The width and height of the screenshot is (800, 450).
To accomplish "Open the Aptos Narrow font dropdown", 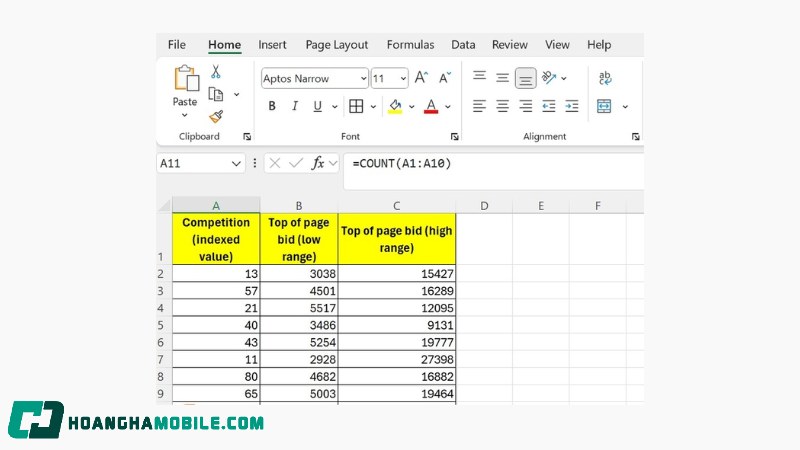I will (x=315, y=78).
